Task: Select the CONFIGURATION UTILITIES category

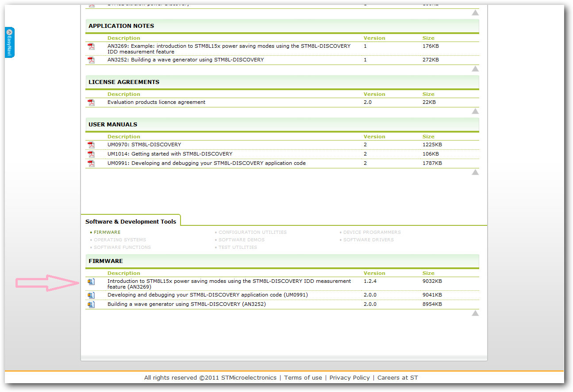Action: (253, 232)
